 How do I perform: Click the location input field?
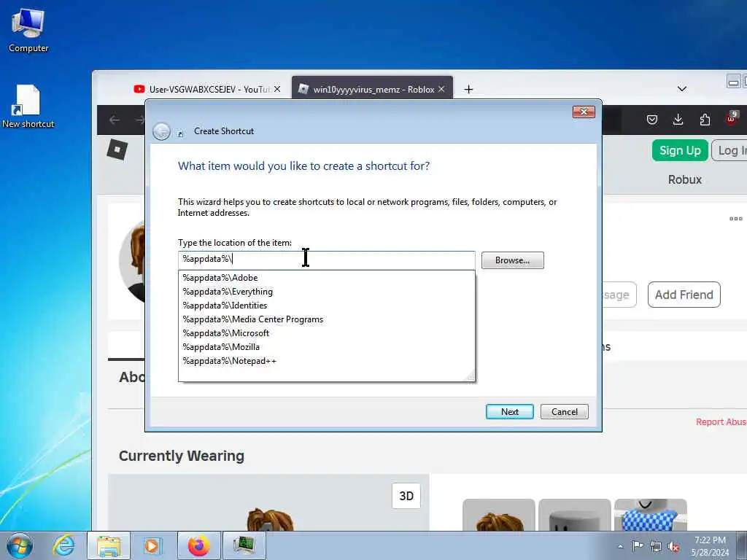[x=326, y=260]
